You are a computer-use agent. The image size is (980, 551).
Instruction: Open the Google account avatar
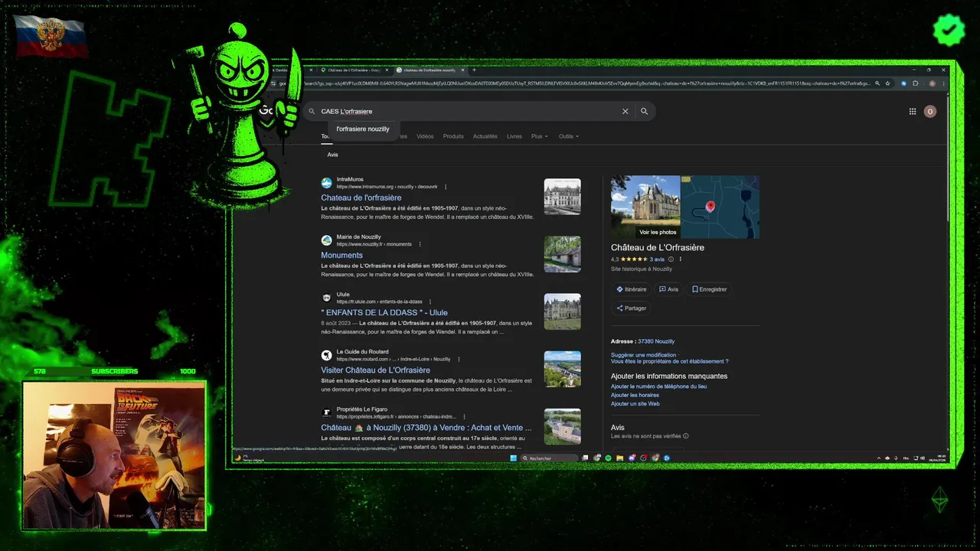[930, 111]
